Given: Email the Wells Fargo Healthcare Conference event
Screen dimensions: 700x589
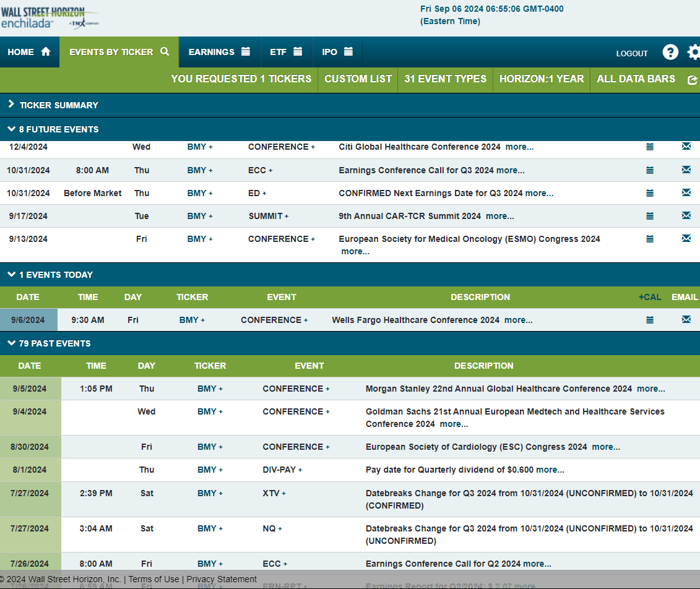Looking at the screenshot, I should coord(686,319).
